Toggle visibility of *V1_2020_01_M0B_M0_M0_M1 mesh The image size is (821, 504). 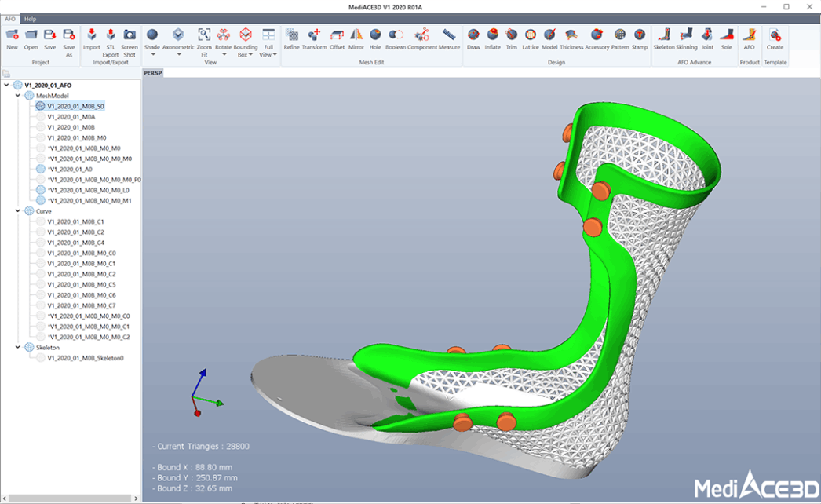[x=40, y=200]
